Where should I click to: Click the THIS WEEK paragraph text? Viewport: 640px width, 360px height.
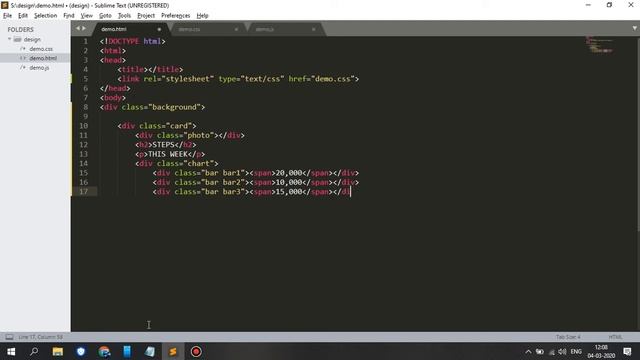(x=168, y=154)
